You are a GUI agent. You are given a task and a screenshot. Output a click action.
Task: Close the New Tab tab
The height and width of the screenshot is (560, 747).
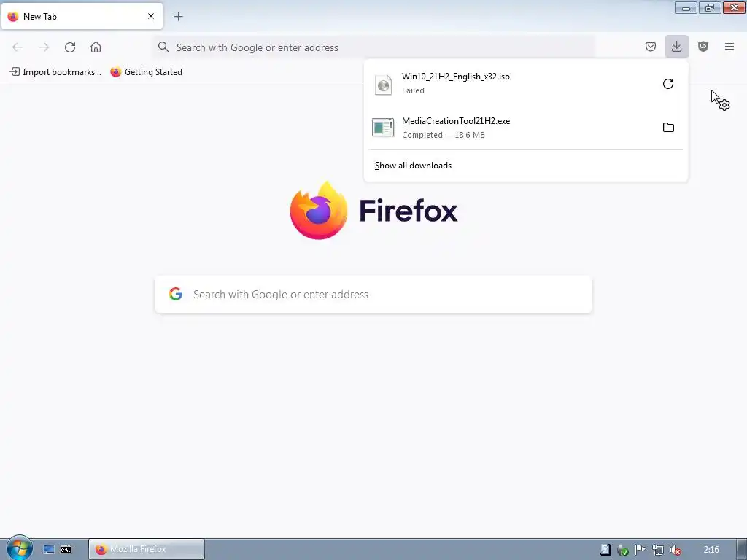(151, 16)
